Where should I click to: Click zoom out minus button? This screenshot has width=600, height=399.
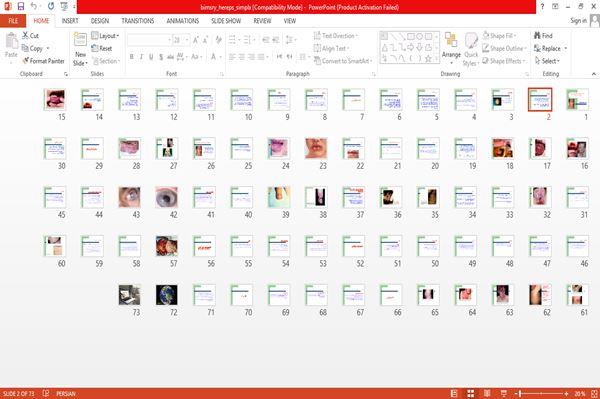point(516,393)
